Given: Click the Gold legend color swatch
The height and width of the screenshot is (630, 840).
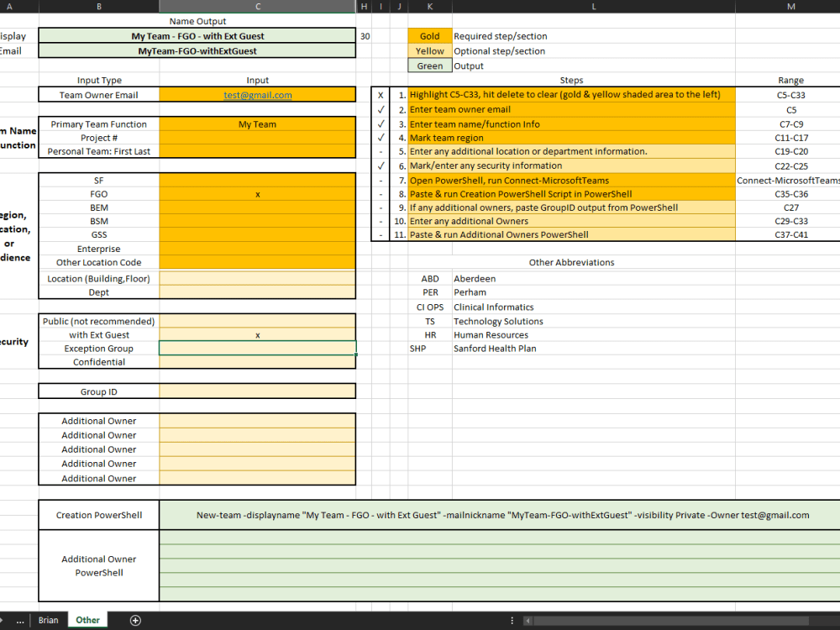Looking at the screenshot, I should click(430, 36).
